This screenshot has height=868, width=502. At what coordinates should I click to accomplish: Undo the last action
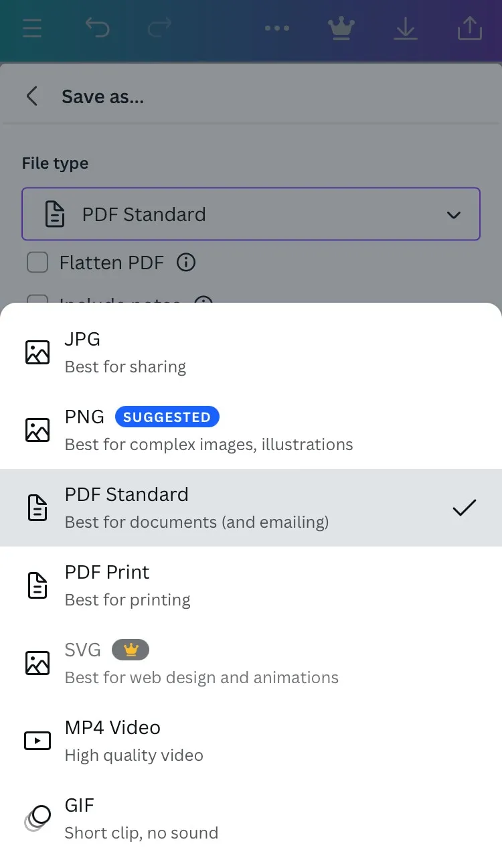click(98, 28)
